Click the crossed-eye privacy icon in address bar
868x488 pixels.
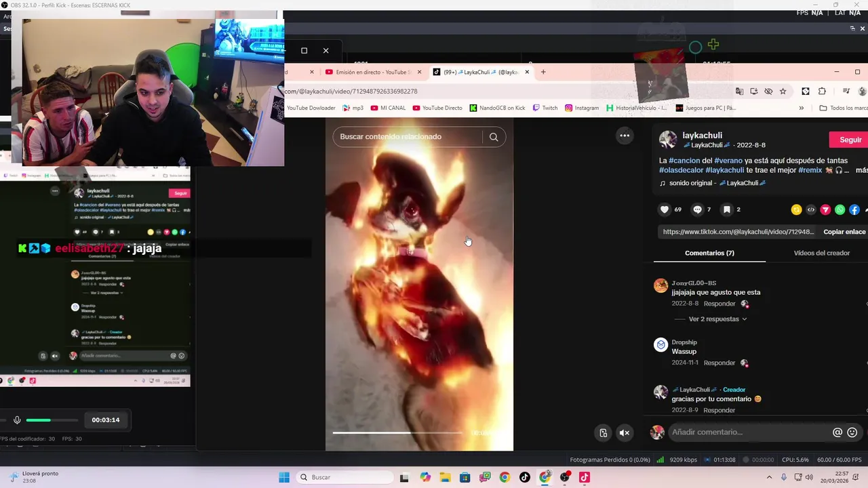pyautogui.click(x=768, y=91)
